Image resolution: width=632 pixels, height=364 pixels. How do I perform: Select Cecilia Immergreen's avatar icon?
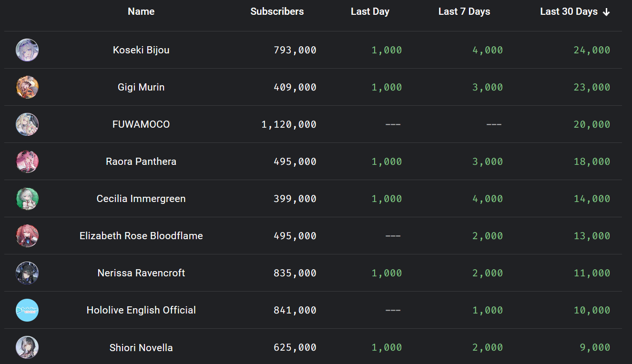click(27, 199)
